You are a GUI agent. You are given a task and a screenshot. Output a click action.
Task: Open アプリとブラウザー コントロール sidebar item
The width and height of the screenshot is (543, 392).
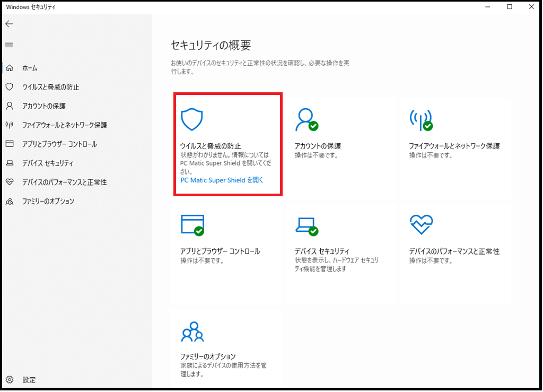[x=59, y=144]
